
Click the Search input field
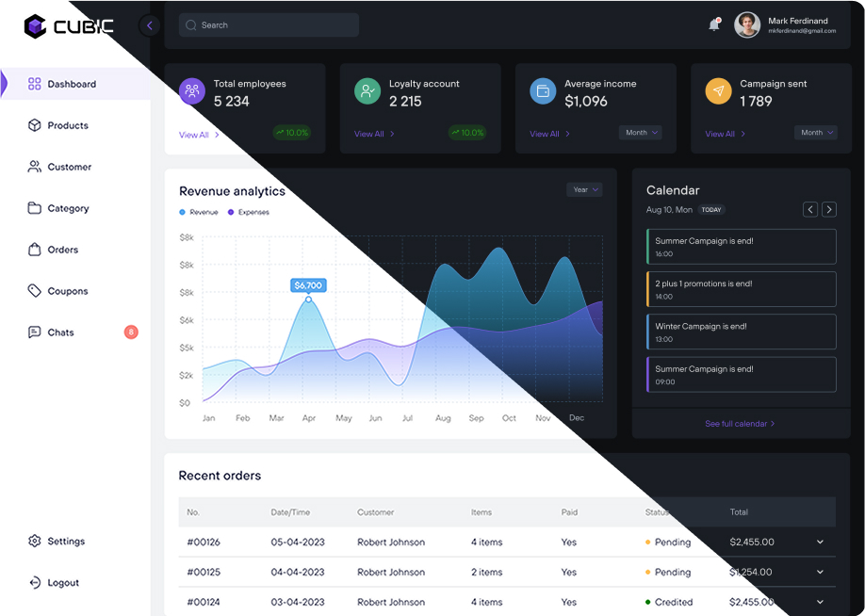coord(269,25)
